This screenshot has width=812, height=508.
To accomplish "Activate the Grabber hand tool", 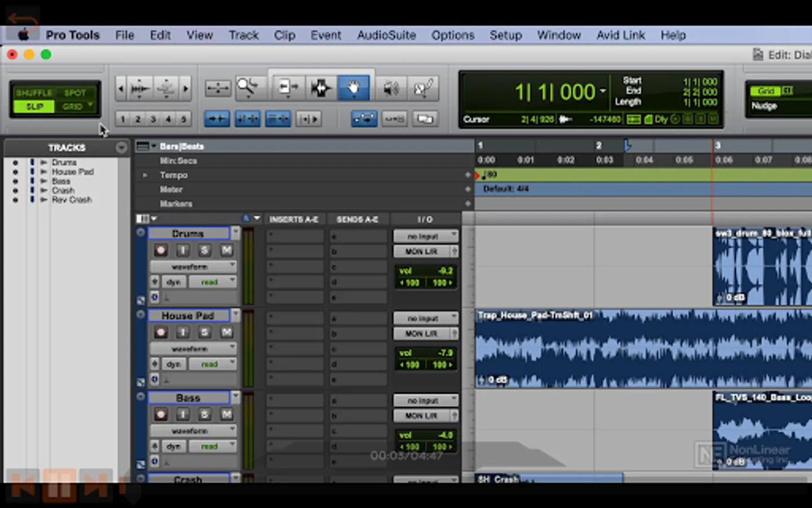I will tap(354, 88).
